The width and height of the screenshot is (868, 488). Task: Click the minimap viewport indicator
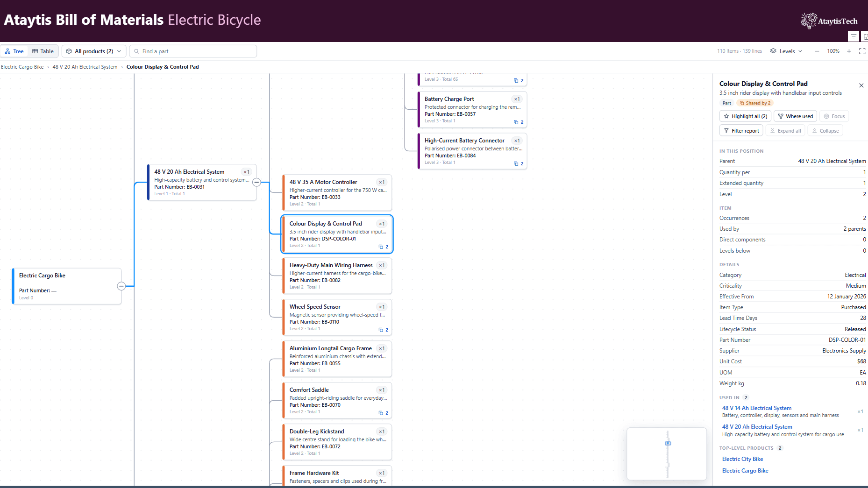[x=668, y=443]
